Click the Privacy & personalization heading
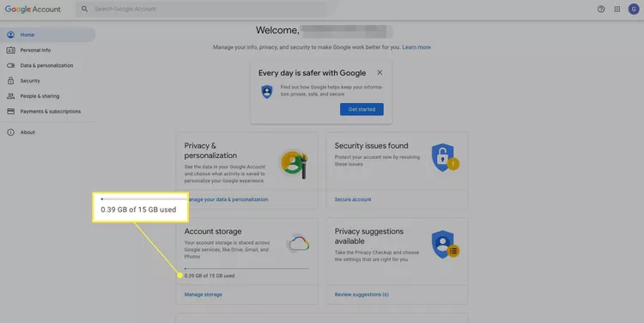 210,150
